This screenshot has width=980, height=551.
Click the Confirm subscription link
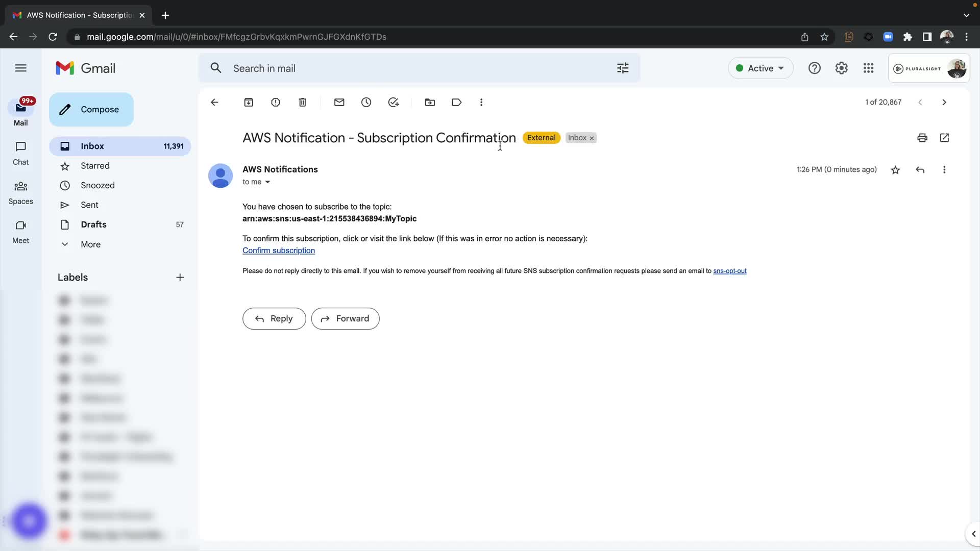(279, 251)
